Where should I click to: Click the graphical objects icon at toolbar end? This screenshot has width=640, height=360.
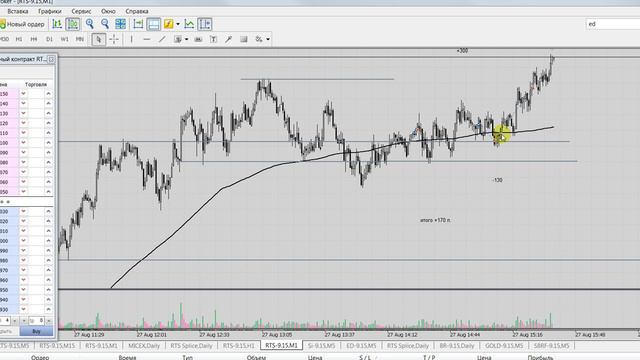coord(259,39)
